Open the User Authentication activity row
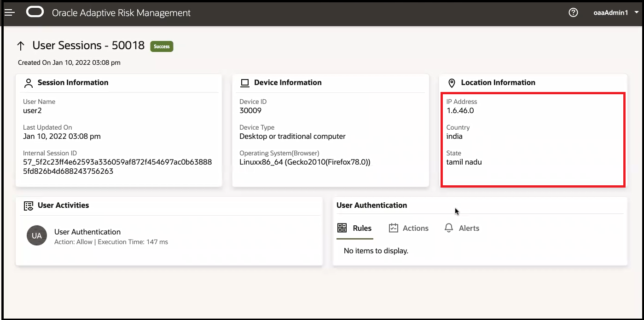 (169, 236)
